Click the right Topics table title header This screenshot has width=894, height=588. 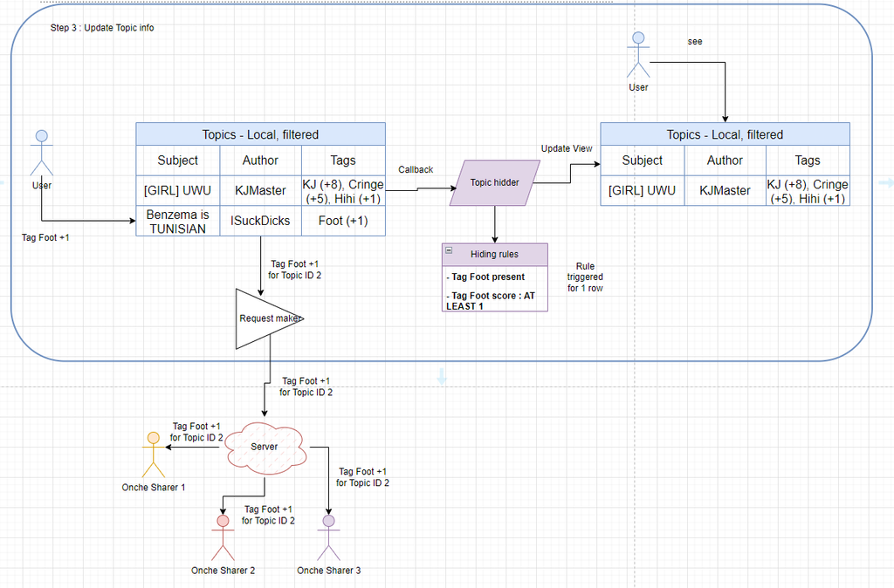click(725, 134)
